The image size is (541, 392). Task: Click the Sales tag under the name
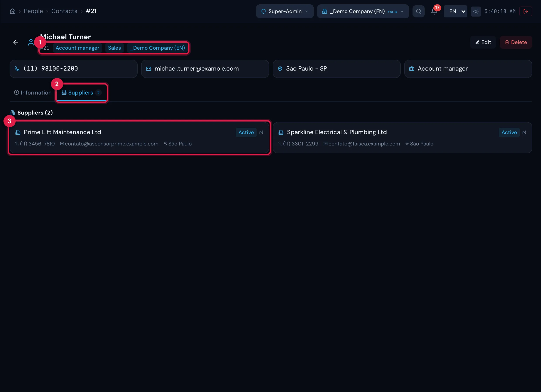(x=115, y=48)
